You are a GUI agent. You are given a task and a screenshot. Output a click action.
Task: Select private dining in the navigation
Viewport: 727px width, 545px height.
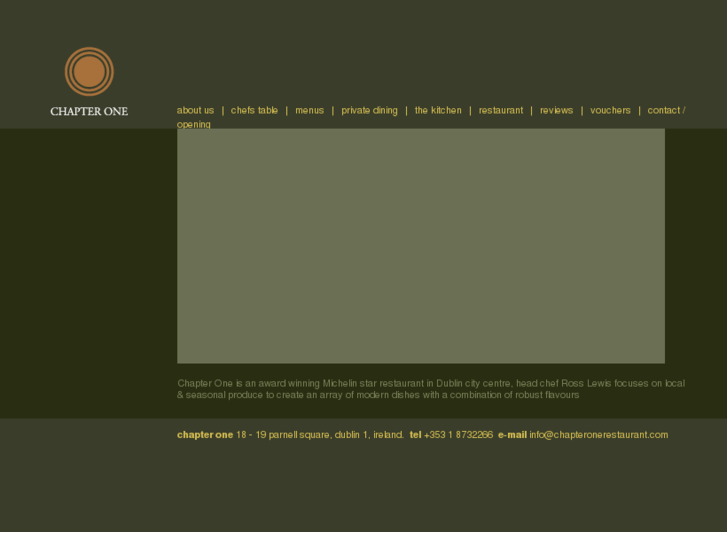pos(370,110)
